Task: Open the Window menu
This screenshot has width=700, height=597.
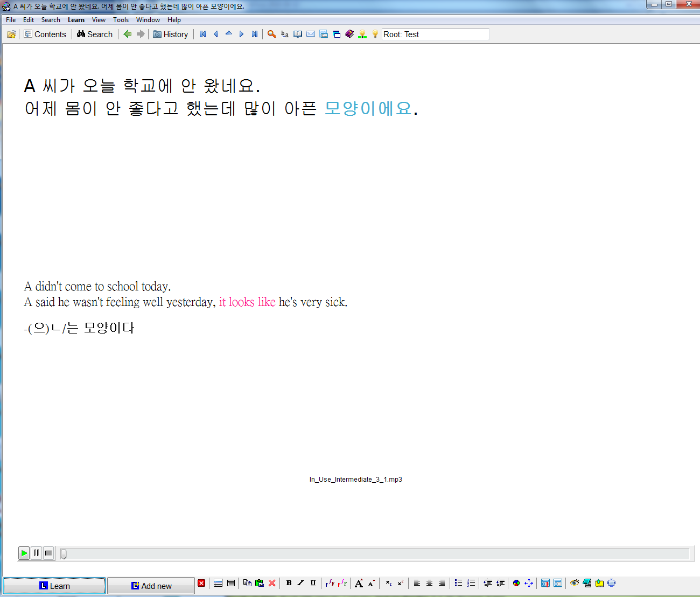Action: coord(148,20)
